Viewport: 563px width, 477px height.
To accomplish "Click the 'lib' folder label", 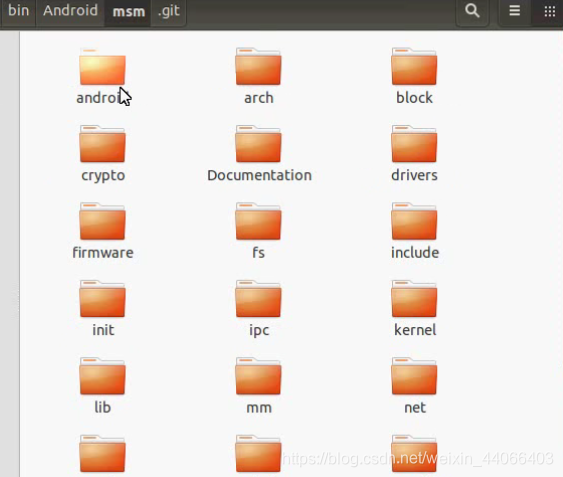I will tap(102, 407).
